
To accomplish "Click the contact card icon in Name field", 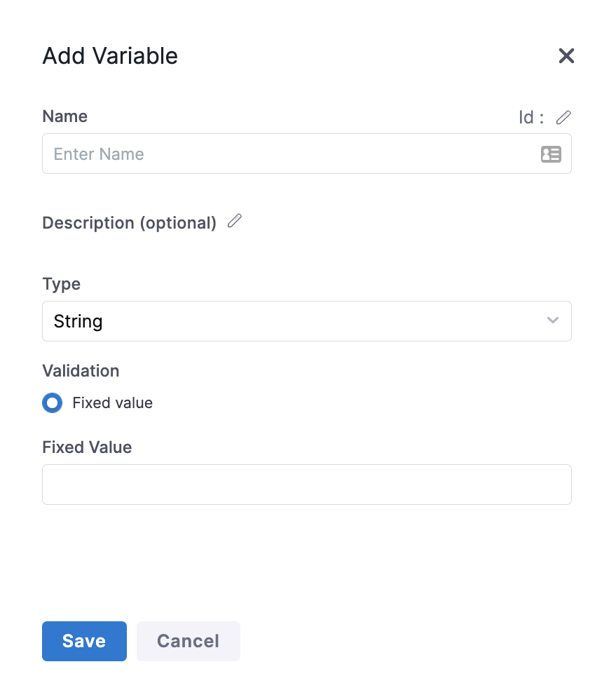I will tap(551, 154).
